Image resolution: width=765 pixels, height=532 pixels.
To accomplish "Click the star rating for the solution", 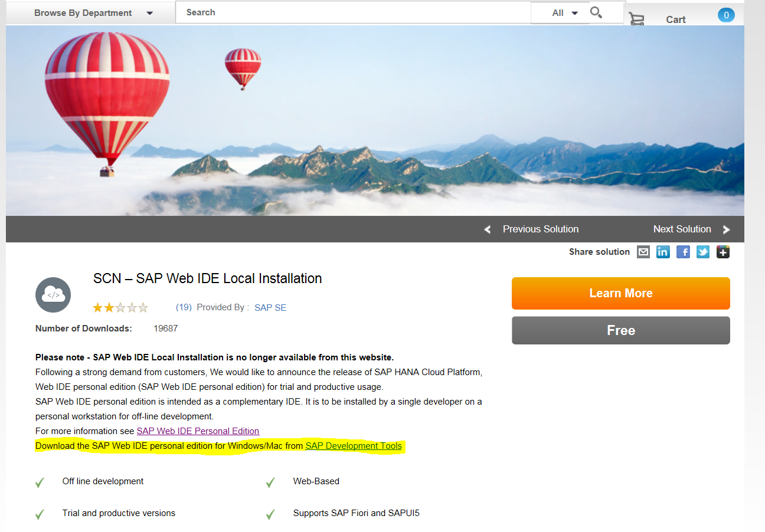I will click(120, 307).
